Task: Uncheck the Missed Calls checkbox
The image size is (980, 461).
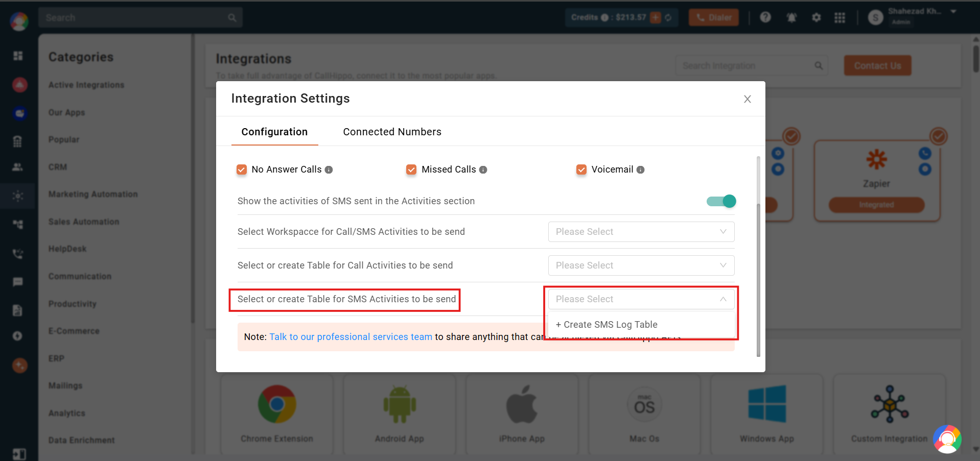Action: [x=411, y=169]
